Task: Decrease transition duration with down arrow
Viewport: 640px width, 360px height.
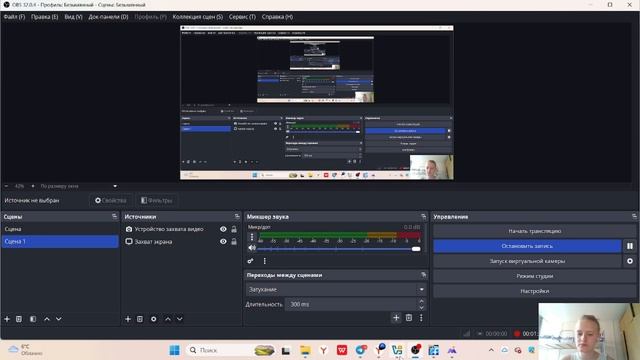Action: pos(421,307)
